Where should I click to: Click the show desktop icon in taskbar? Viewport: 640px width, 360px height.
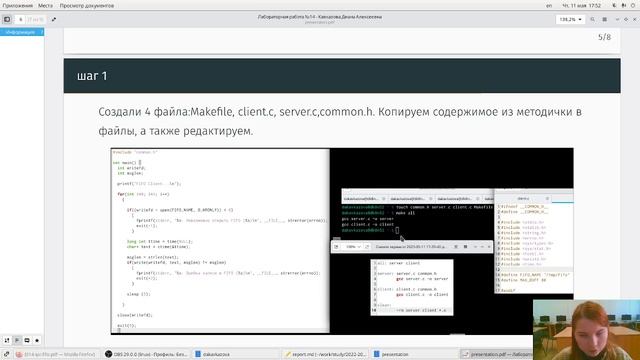6,354
